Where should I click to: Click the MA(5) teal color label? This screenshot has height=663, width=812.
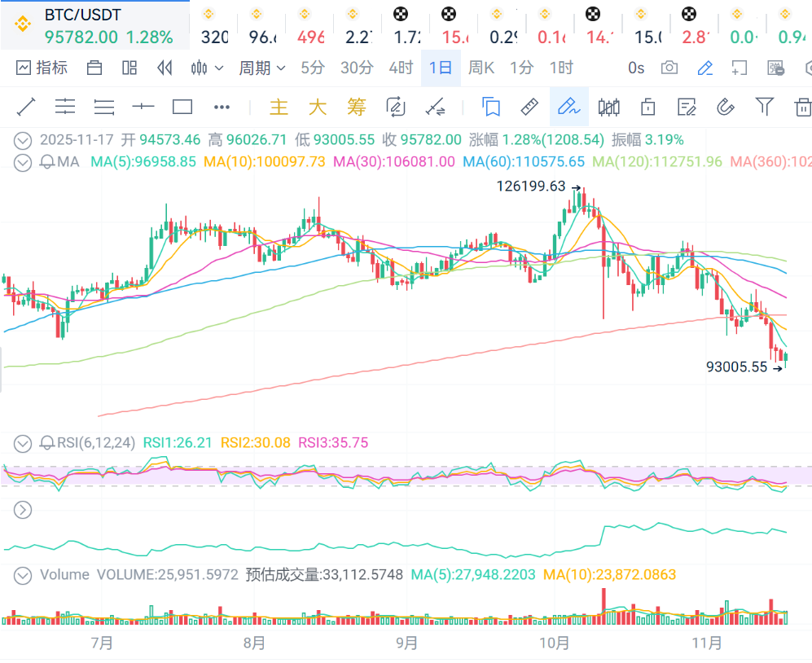tap(143, 162)
